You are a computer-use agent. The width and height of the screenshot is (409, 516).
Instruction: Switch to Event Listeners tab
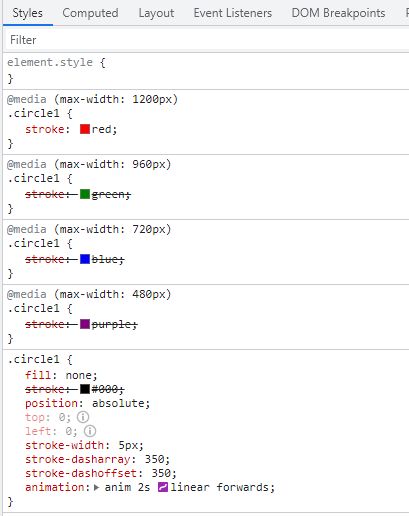point(233,13)
